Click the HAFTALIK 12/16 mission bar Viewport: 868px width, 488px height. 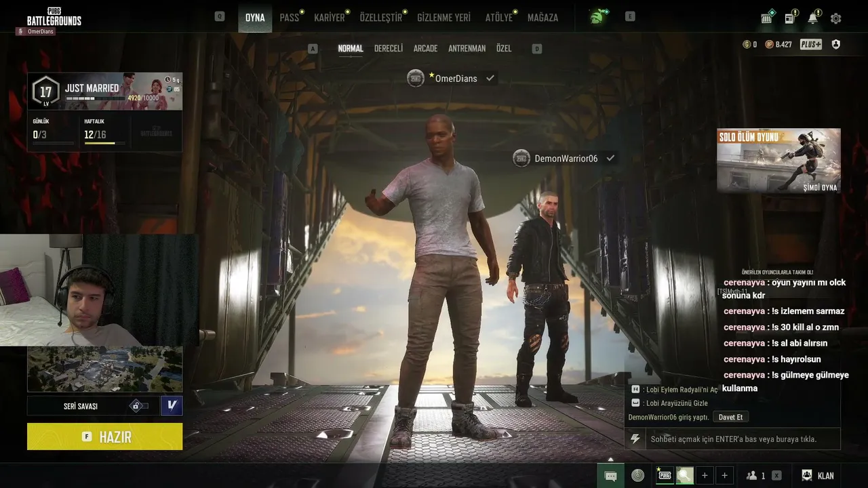click(x=104, y=143)
